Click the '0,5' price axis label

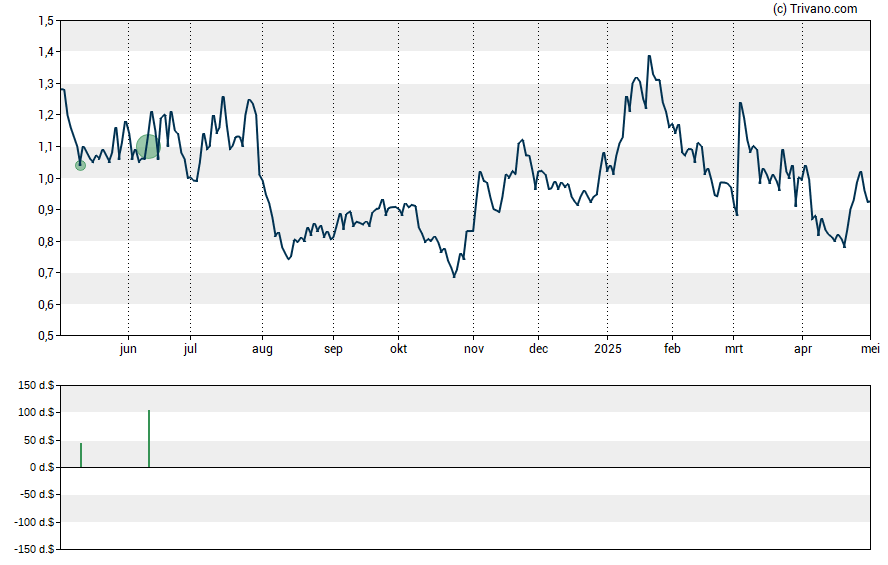click(46, 336)
